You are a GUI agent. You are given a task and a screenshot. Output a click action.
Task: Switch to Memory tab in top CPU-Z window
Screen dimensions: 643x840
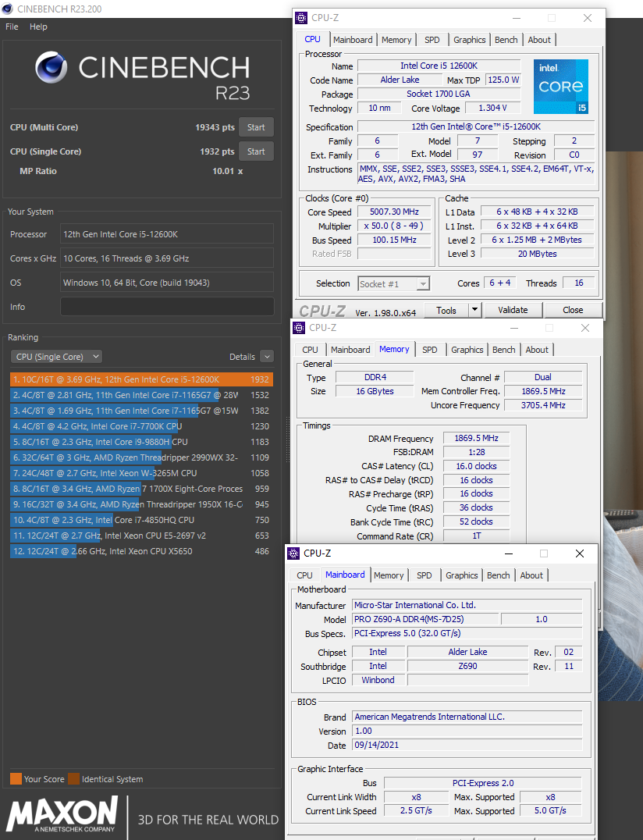point(396,40)
